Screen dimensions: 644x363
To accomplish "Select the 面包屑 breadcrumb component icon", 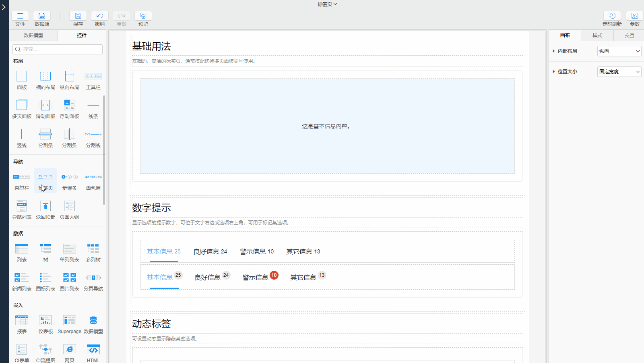I will [x=93, y=177].
